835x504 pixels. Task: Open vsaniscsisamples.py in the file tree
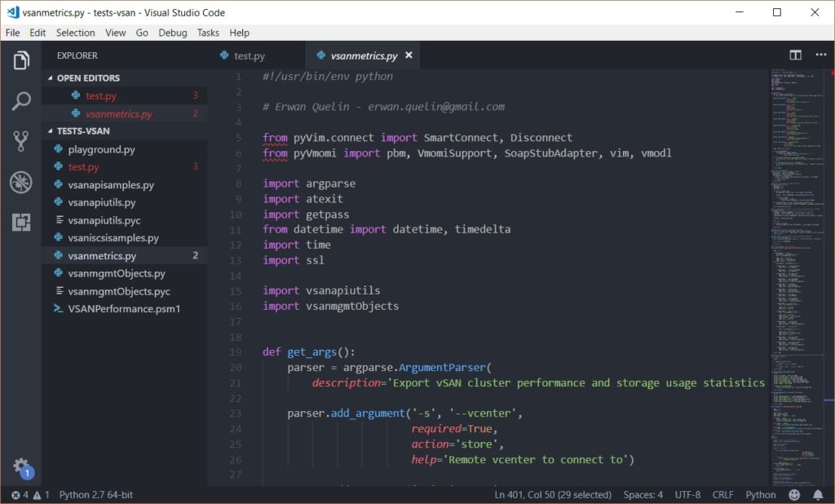pyautogui.click(x=125, y=237)
